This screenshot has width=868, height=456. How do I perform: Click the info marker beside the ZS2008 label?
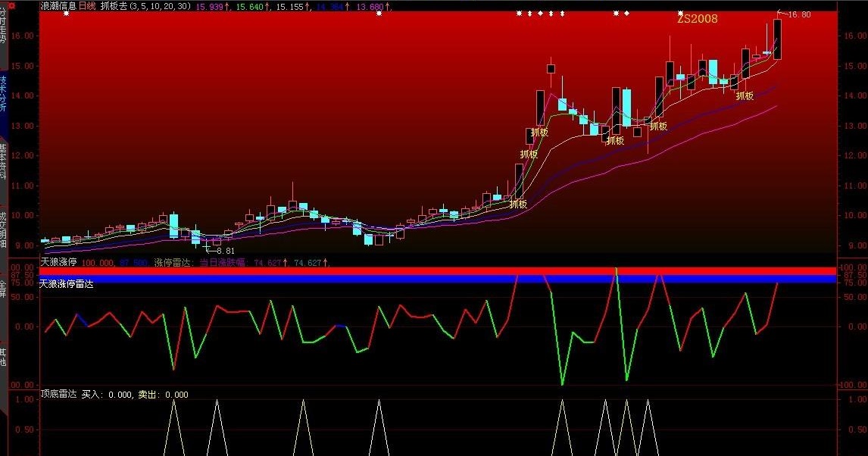[x=680, y=13]
